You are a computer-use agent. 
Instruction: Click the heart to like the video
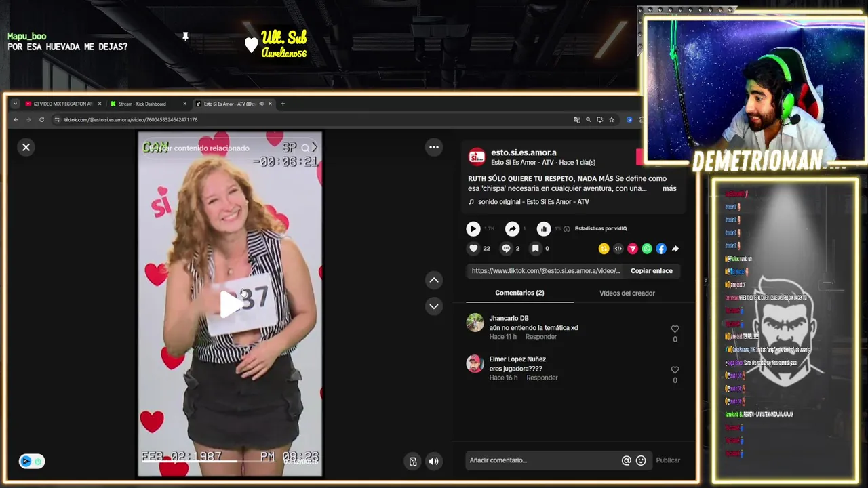pyautogui.click(x=473, y=249)
